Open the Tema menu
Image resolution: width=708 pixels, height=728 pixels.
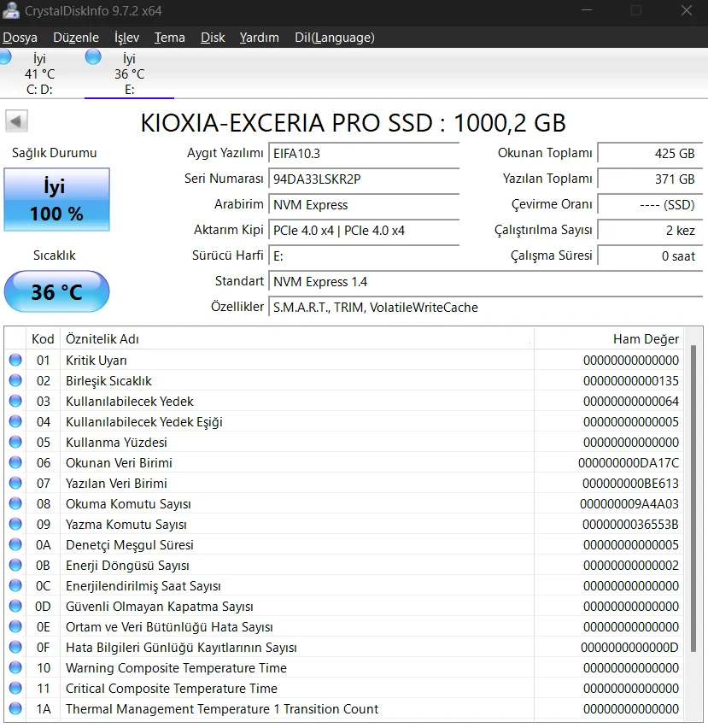(169, 38)
